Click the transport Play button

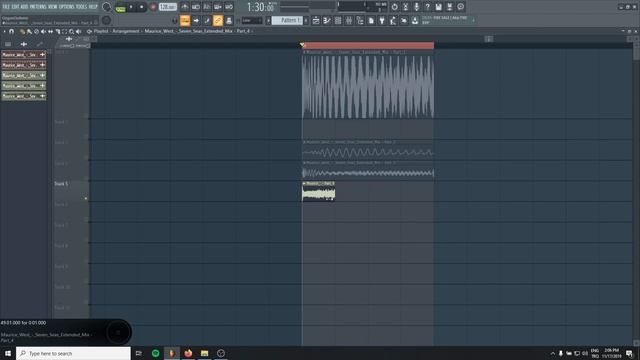click(131, 7)
